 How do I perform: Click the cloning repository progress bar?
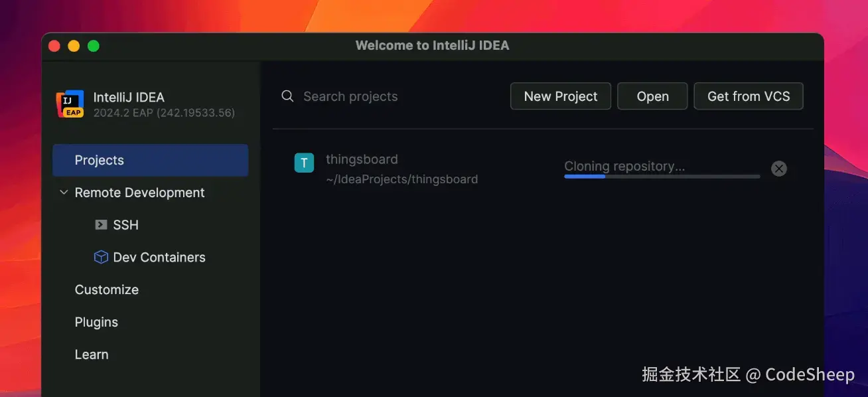coord(662,177)
